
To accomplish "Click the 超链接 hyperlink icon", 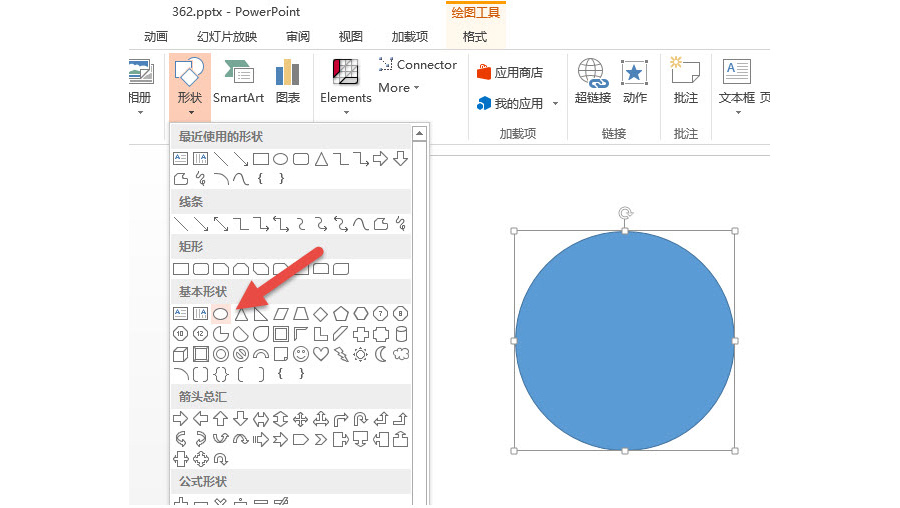I will coord(593,82).
